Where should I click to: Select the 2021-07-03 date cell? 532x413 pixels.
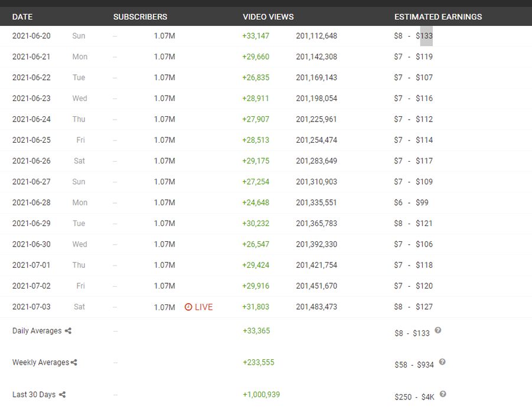pos(31,307)
